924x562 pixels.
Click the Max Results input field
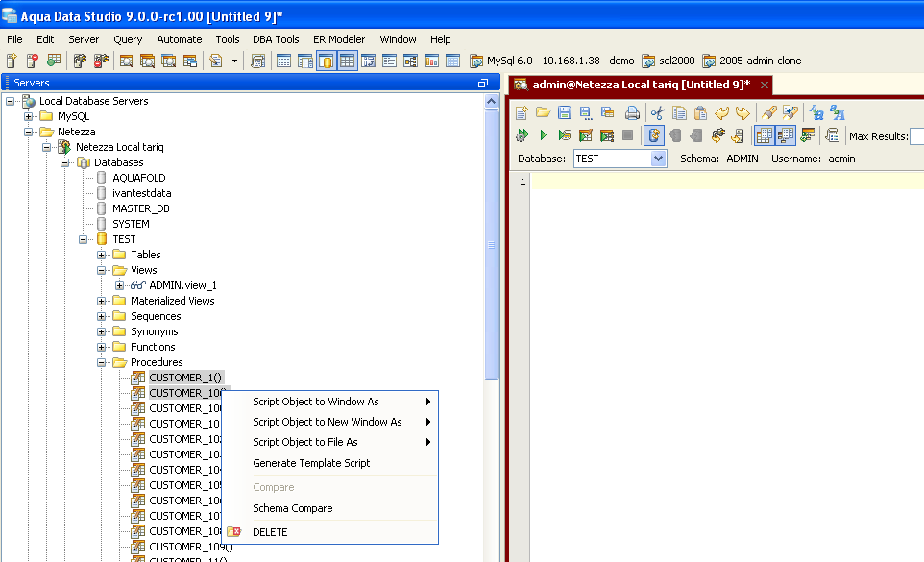tap(917, 136)
